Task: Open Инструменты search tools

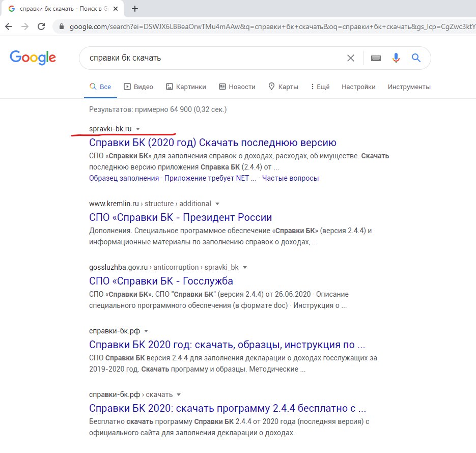Action: [x=409, y=87]
